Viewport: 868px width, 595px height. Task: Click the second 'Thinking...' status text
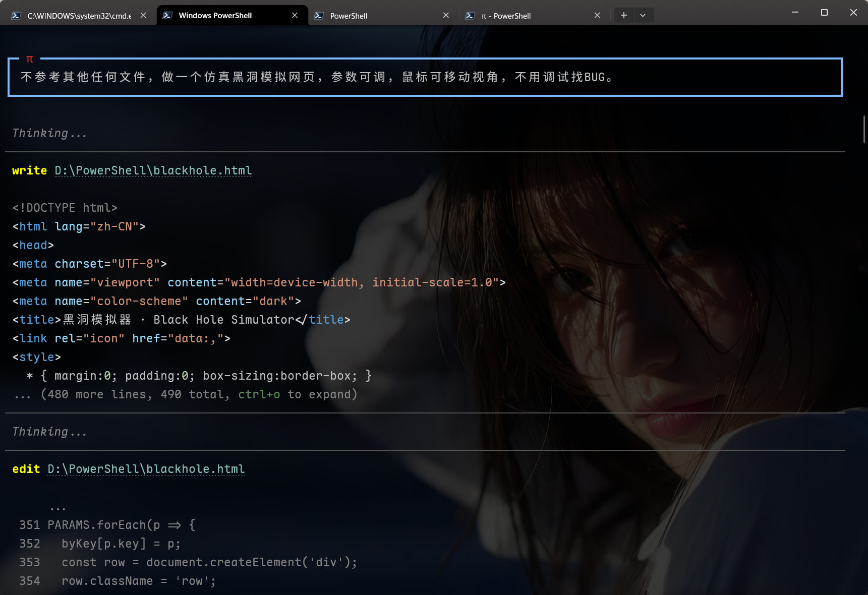[x=49, y=432]
